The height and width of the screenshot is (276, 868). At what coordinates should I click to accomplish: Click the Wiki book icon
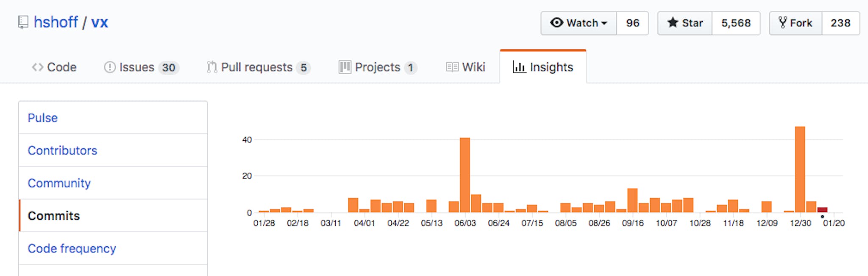click(452, 67)
